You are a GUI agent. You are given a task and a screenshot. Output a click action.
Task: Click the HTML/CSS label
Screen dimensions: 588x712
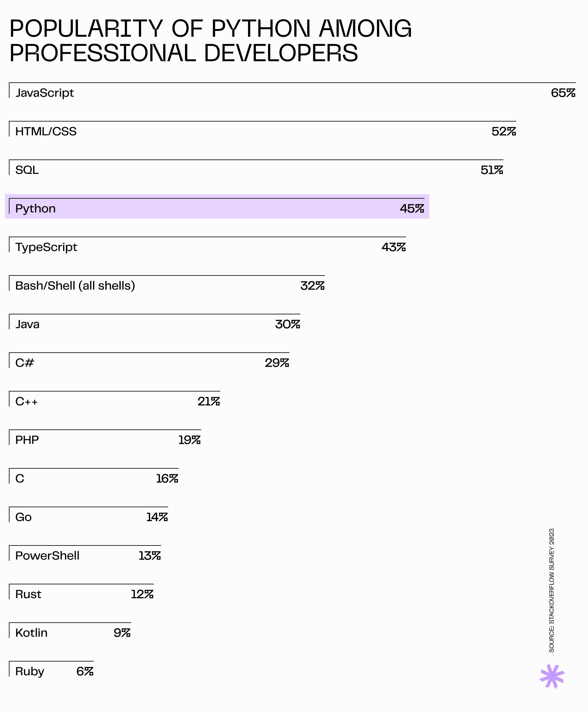click(x=46, y=131)
